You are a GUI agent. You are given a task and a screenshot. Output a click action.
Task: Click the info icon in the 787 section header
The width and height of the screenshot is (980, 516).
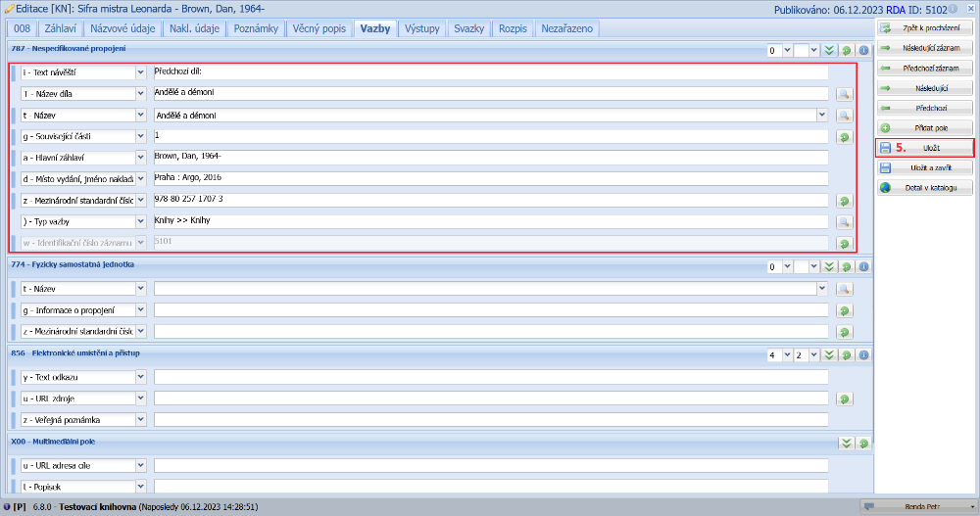(x=863, y=50)
